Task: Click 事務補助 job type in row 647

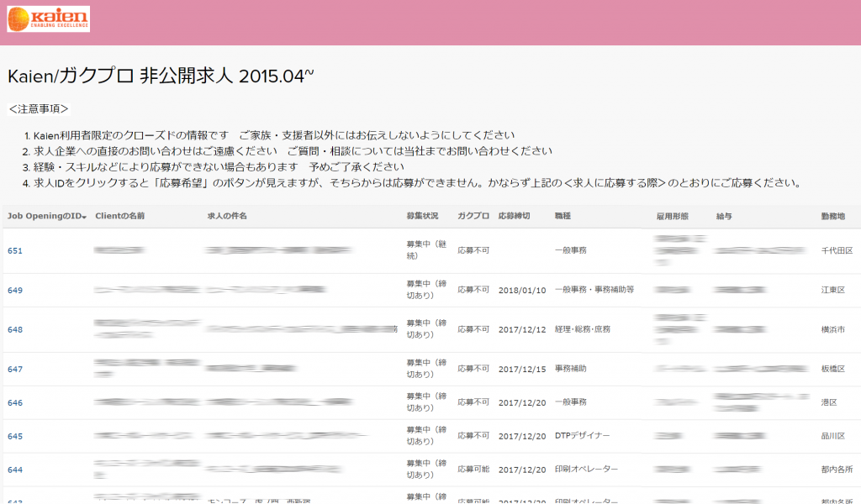Action: pos(571,369)
